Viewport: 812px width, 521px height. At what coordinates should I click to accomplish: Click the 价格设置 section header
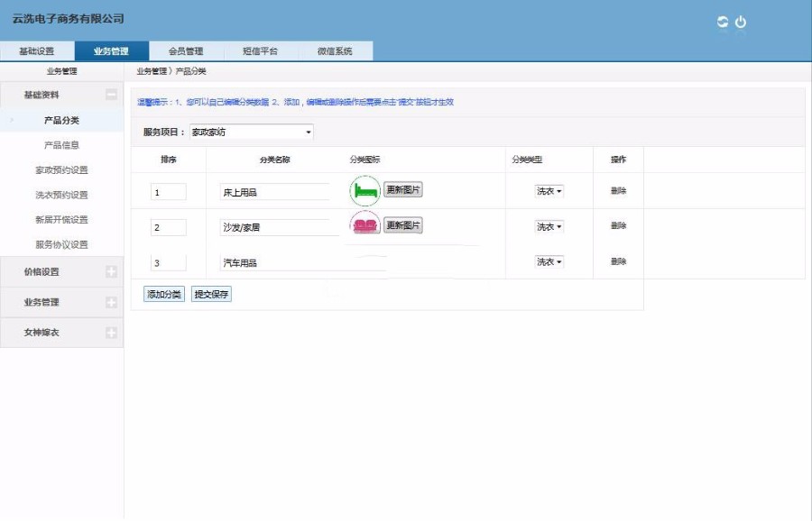pyautogui.click(x=61, y=271)
